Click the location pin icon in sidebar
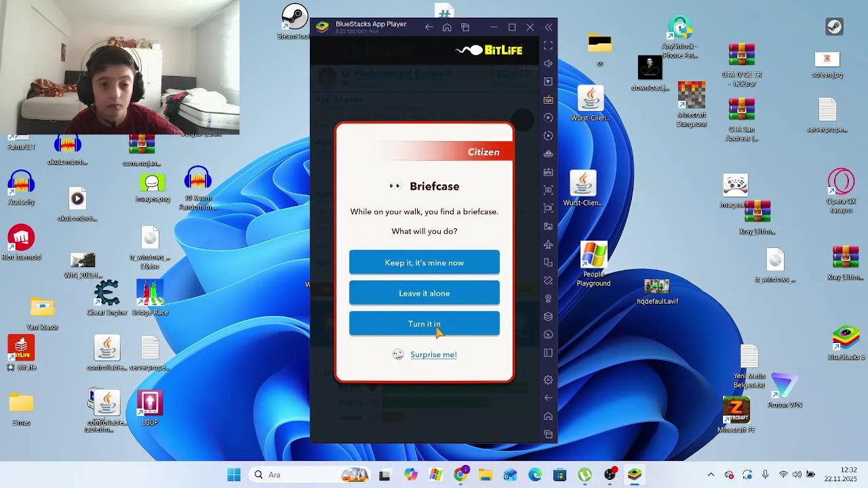Image resolution: width=868 pixels, height=488 pixels. pyautogui.click(x=549, y=298)
